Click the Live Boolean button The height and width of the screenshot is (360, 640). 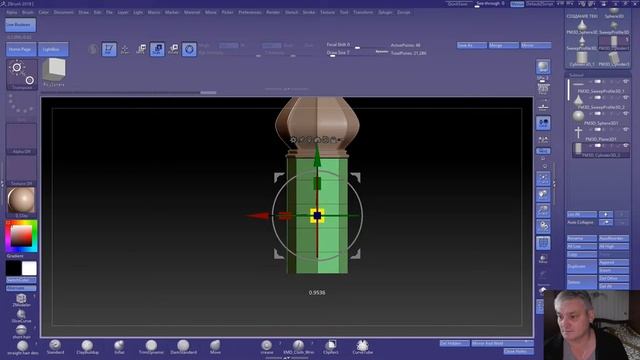click(x=20, y=25)
